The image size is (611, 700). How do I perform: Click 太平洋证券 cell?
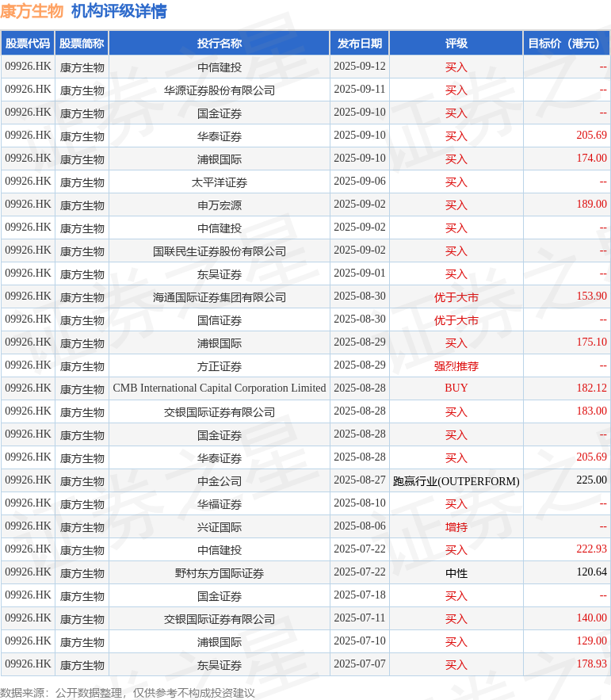(220, 182)
